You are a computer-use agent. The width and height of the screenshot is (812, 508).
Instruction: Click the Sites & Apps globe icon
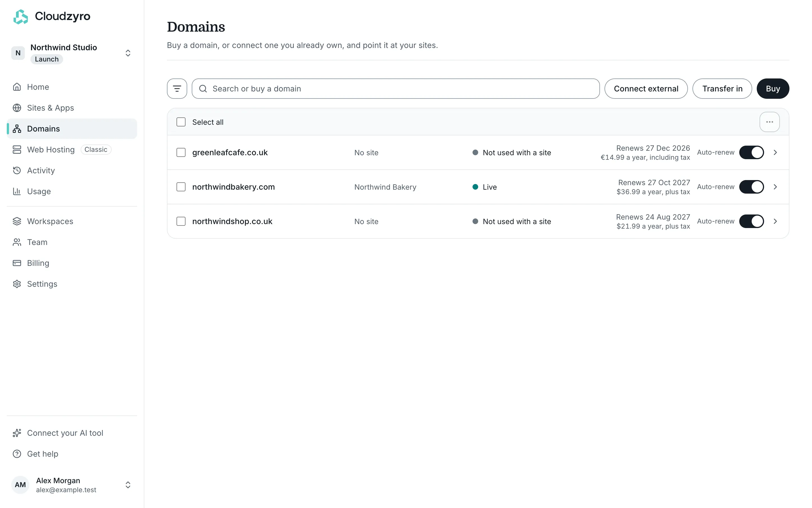click(x=17, y=108)
